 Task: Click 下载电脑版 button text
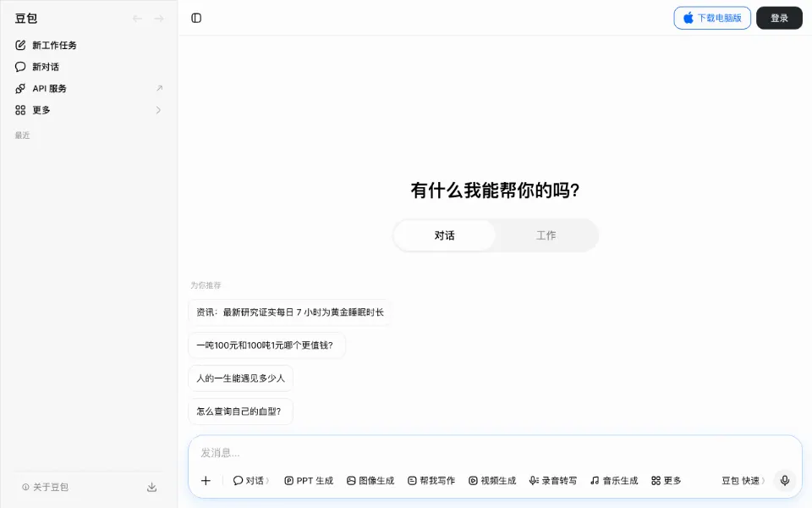click(719, 18)
